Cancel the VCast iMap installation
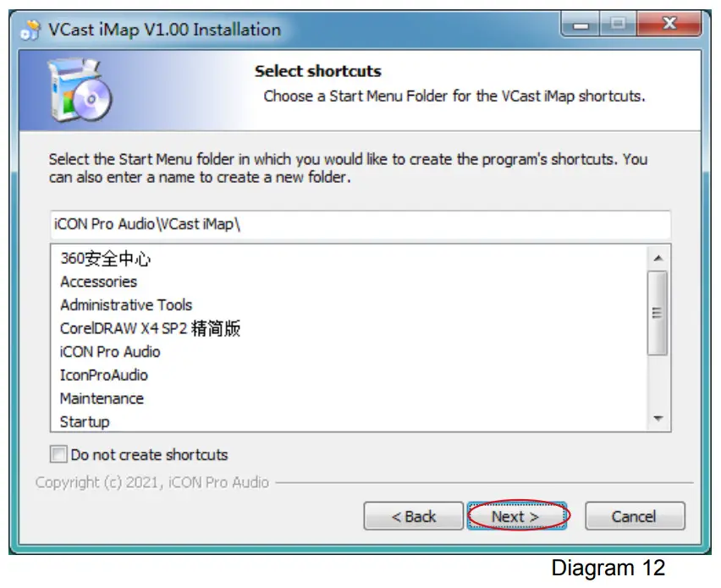 (635, 516)
